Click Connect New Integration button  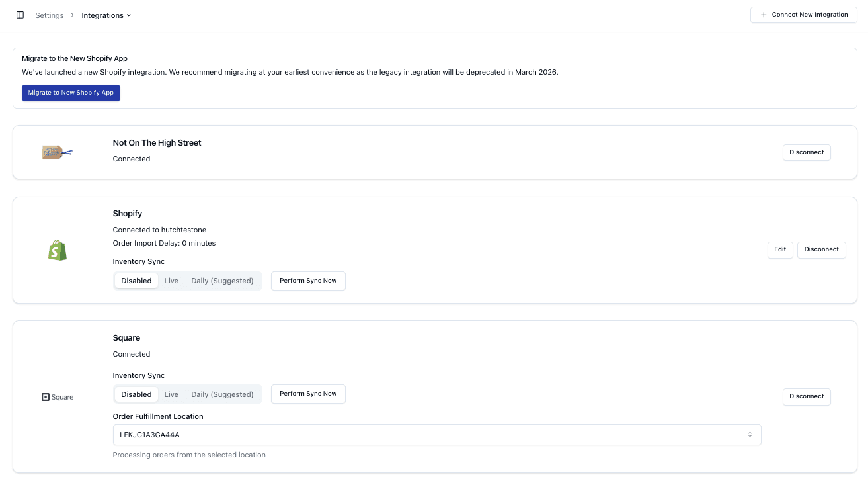(x=804, y=15)
